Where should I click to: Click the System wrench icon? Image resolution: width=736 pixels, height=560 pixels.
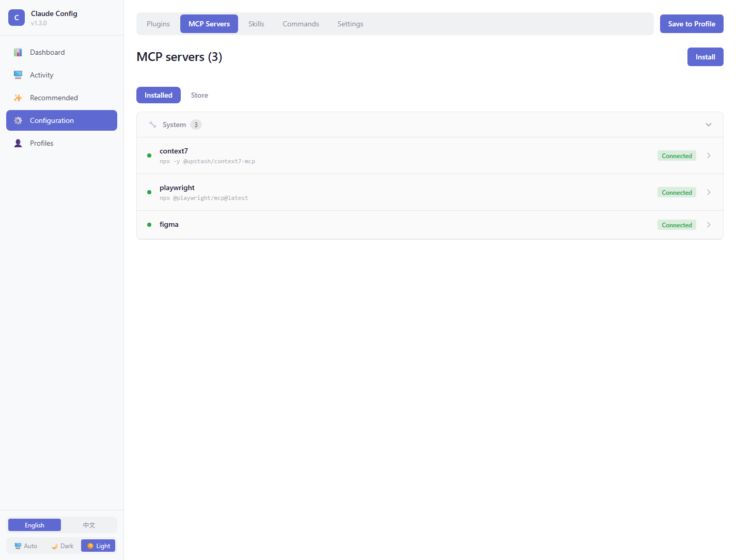point(153,125)
